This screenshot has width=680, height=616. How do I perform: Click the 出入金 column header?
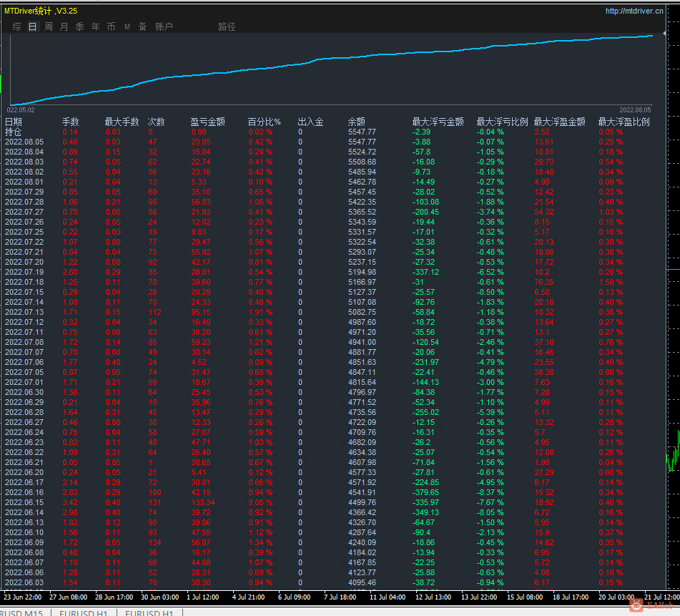tap(310, 122)
